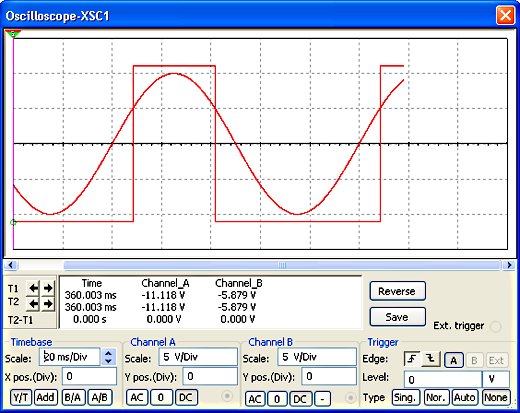Set trigger type to Sing.
The width and height of the screenshot is (520, 413).
click(x=405, y=397)
